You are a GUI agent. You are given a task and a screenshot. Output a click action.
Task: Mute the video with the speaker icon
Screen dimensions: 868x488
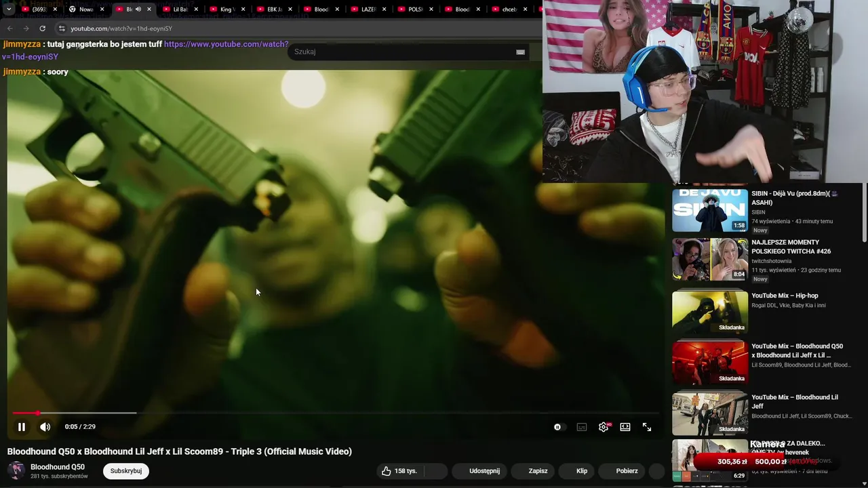click(45, 427)
